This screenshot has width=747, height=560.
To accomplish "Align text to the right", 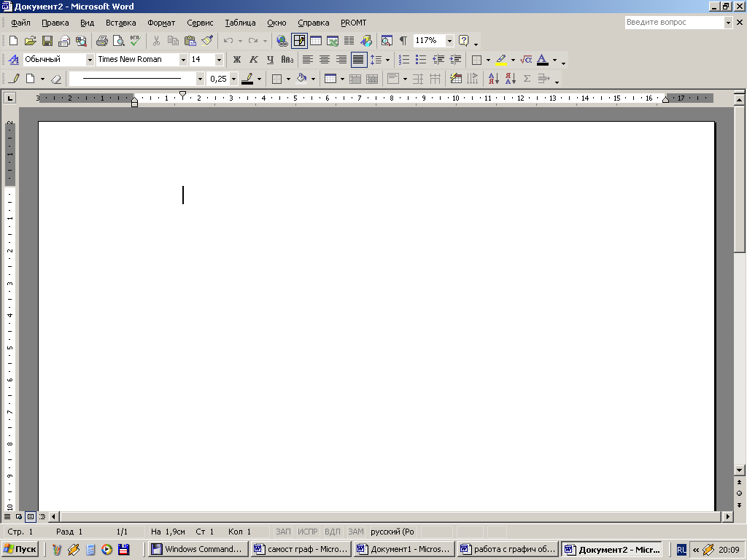I will (x=341, y=60).
